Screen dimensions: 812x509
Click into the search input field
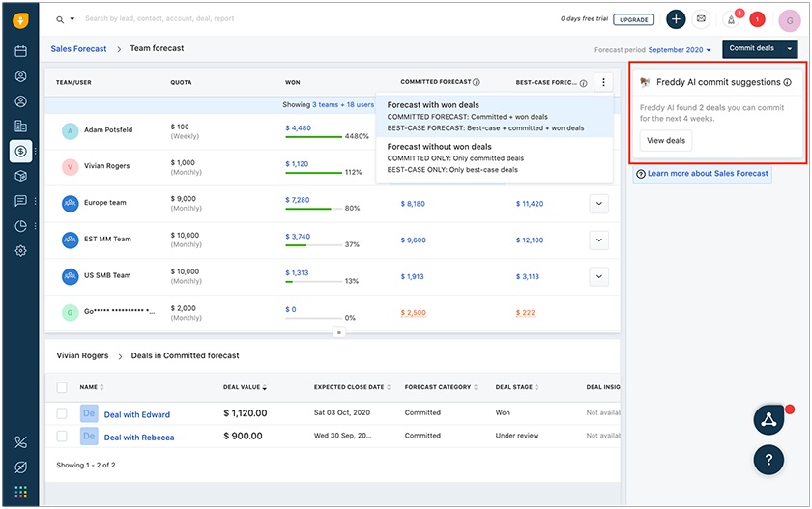click(x=159, y=18)
